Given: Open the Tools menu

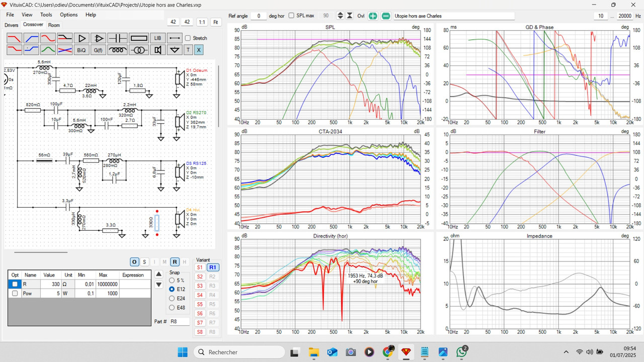Looking at the screenshot, I should (46, 15).
